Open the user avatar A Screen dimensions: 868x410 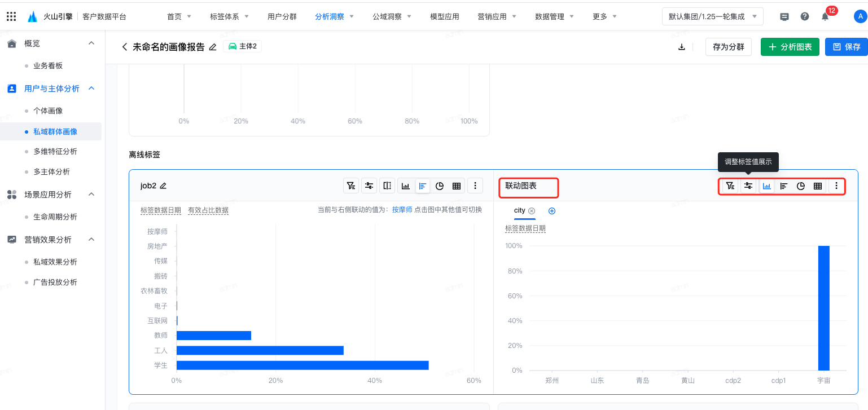pos(860,16)
